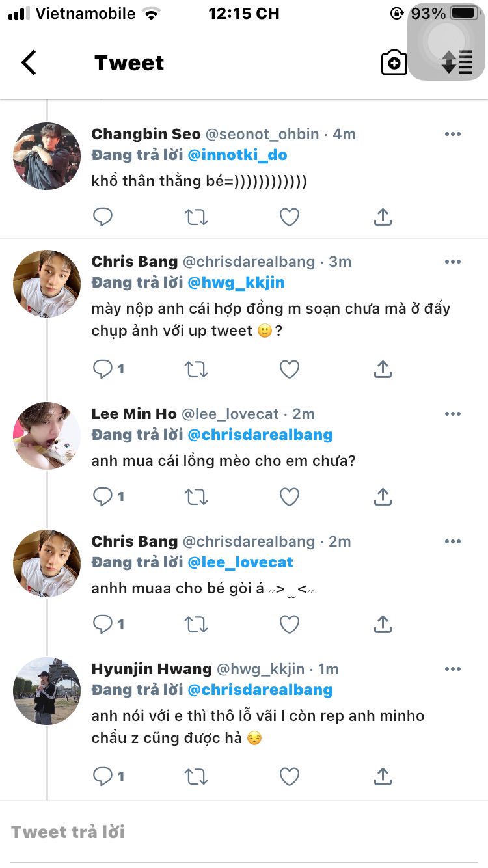Tap the back arrow in the header
Viewport: 488px width, 868px height.
click(x=29, y=63)
